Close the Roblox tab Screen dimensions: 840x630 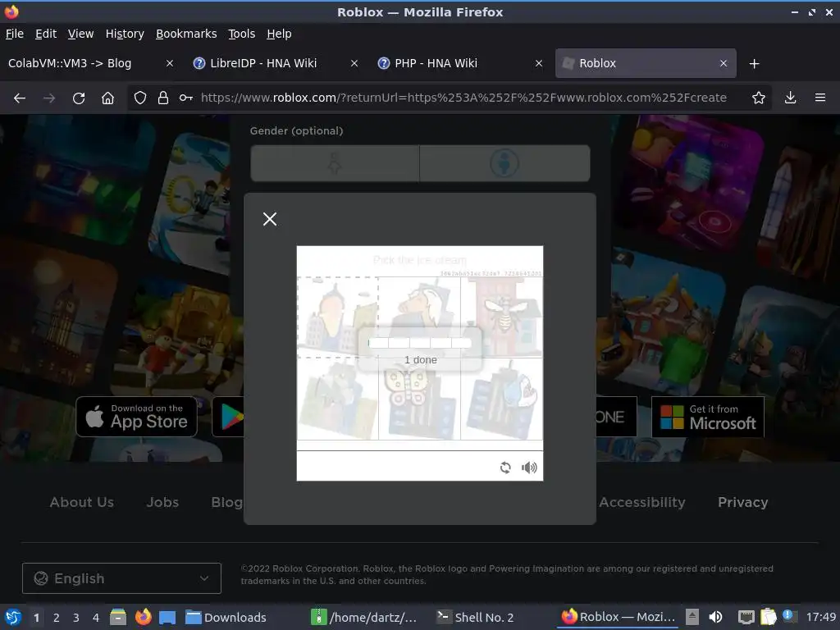[x=724, y=63]
